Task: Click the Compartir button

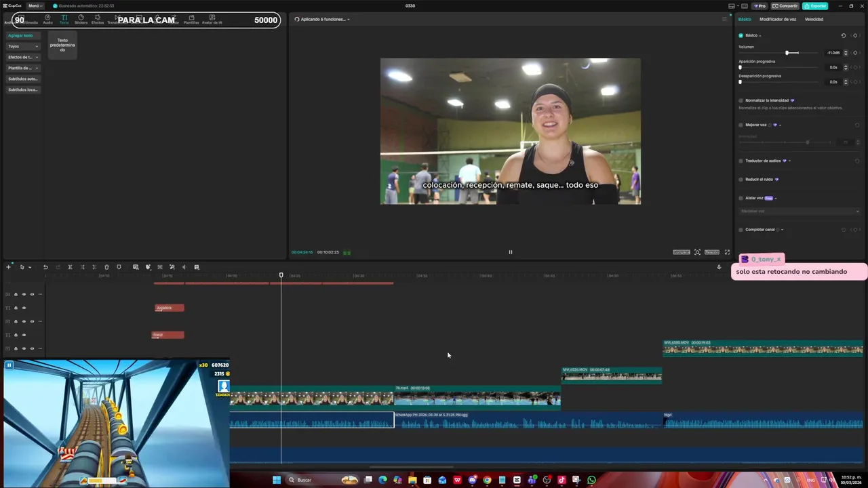Action: click(785, 5)
